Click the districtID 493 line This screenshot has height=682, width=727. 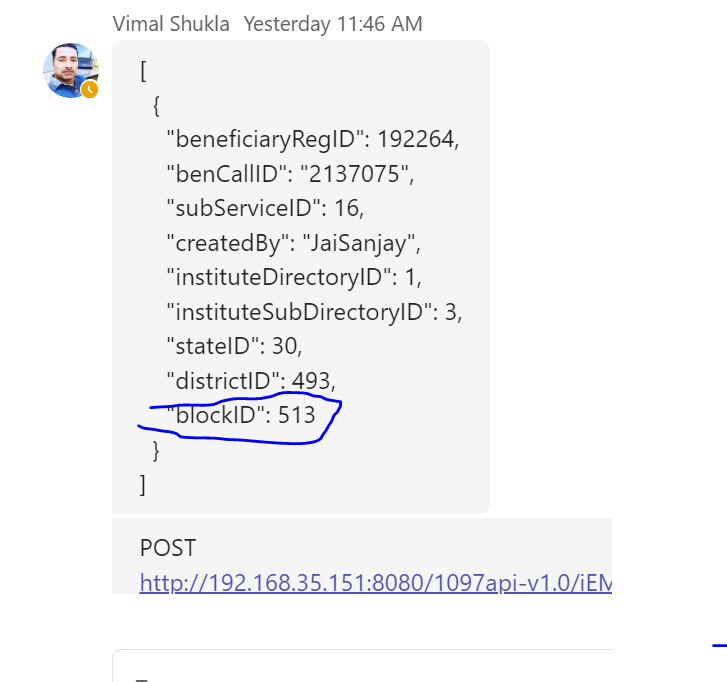tap(251, 381)
